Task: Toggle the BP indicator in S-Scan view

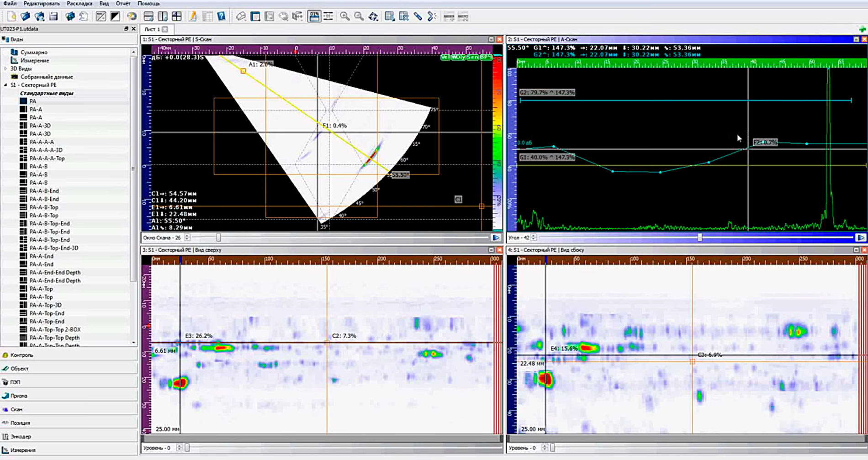Action: pyautogui.click(x=485, y=57)
